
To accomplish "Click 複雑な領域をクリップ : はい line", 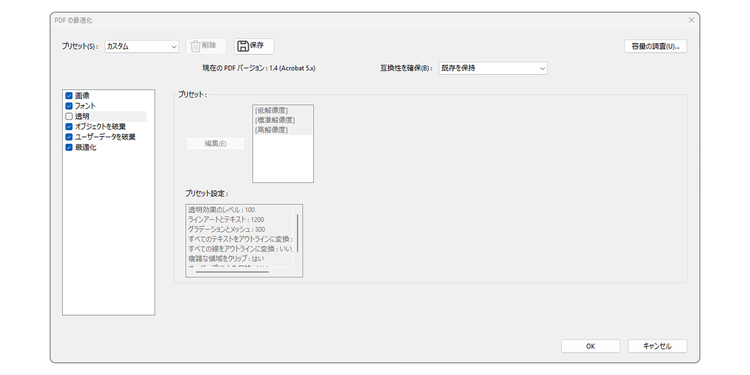I will pos(226,259).
